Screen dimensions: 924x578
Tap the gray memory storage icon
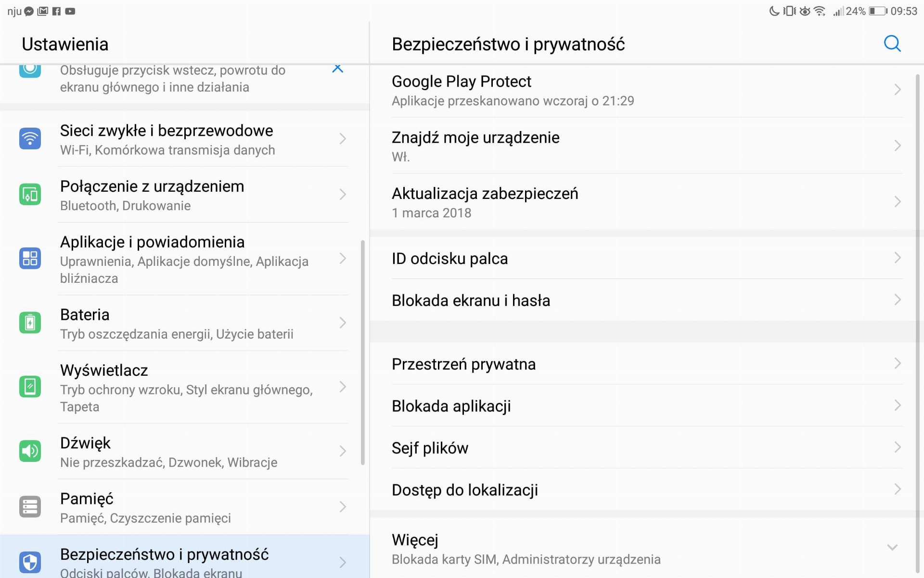pos(30,507)
